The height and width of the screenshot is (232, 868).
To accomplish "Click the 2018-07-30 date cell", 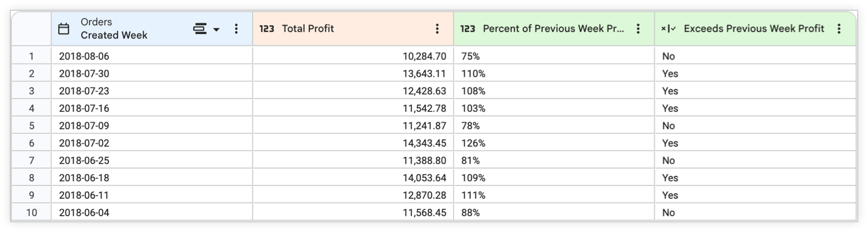I will coord(152,74).
